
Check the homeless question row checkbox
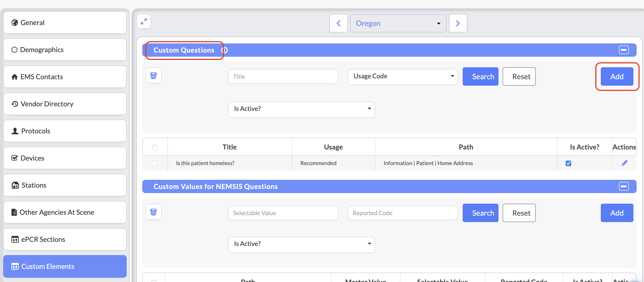point(155,163)
